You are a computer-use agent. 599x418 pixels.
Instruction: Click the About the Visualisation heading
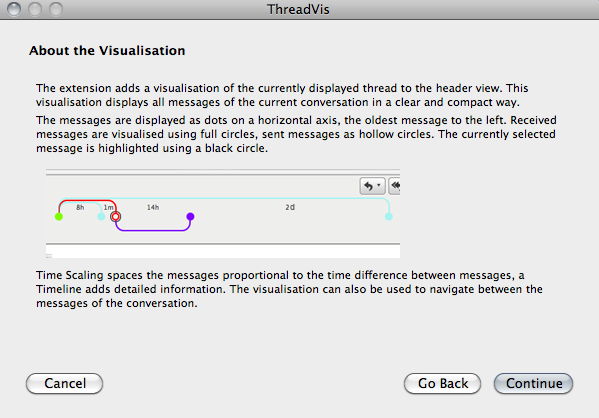[x=107, y=50]
